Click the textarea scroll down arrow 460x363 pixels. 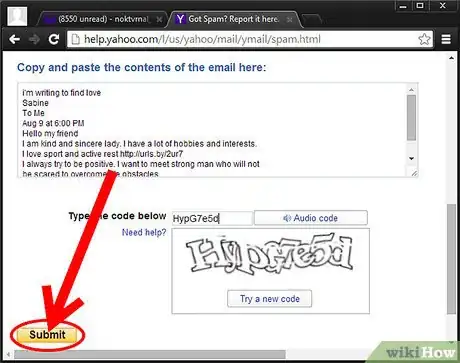coord(411,158)
